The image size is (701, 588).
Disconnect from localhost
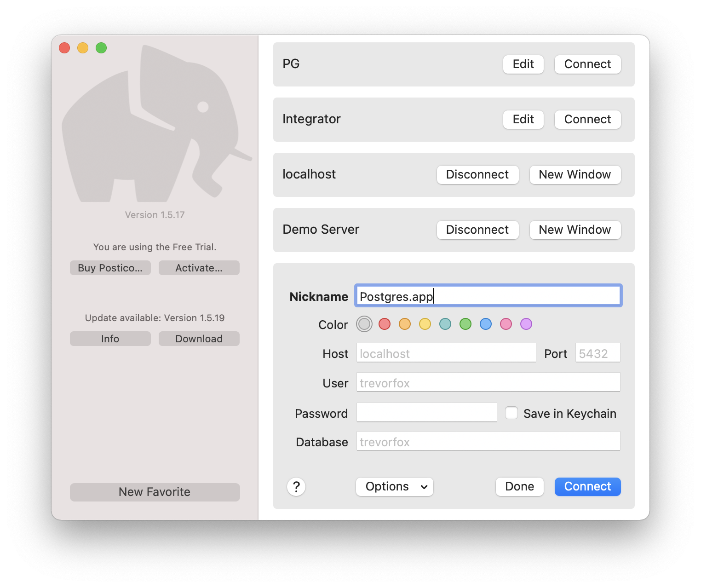click(478, 174)
